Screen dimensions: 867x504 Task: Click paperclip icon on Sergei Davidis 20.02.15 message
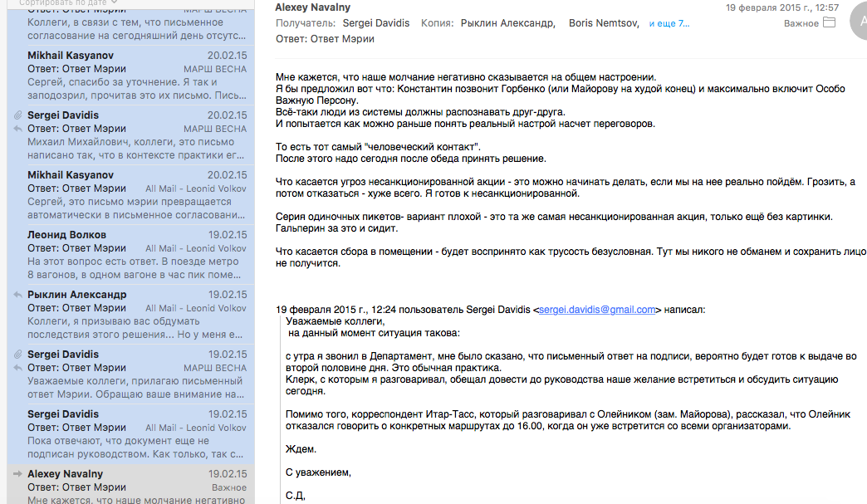(17, 115)
